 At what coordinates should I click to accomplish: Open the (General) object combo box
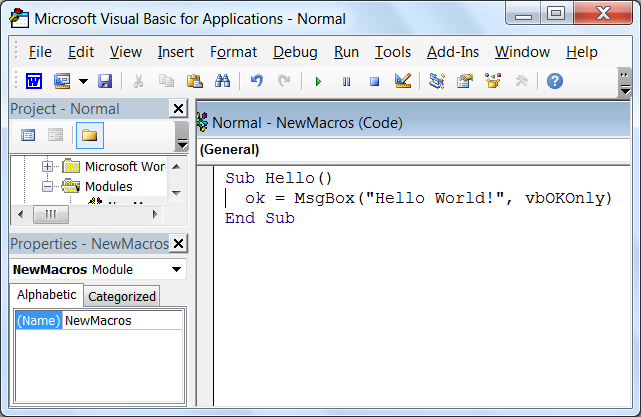[x=414, y=150]
